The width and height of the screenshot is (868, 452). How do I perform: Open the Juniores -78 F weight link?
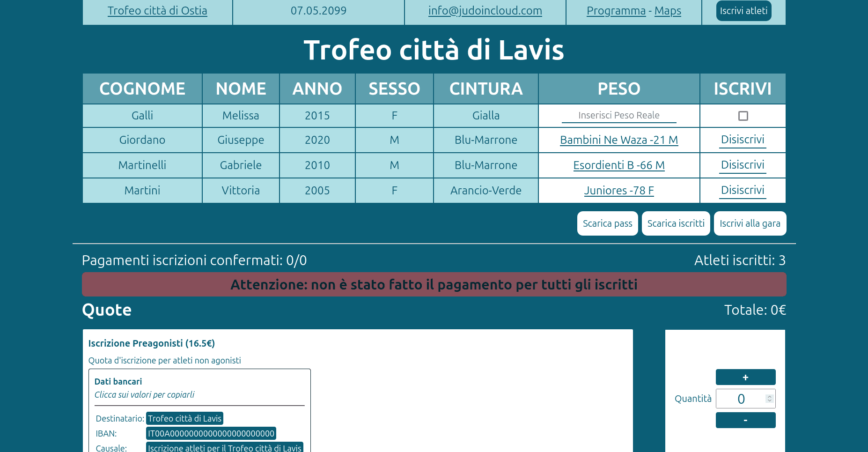pyautogui.click(x=618, y=191)
